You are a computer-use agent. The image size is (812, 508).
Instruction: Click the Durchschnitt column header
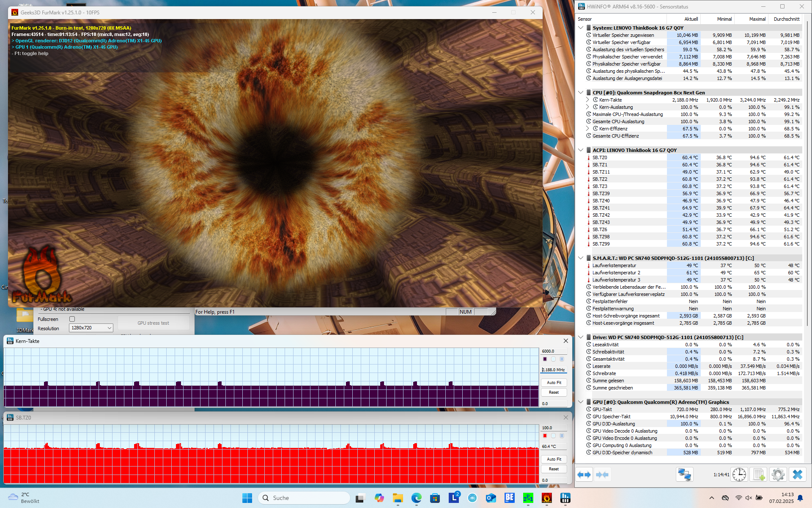point(786,19)
